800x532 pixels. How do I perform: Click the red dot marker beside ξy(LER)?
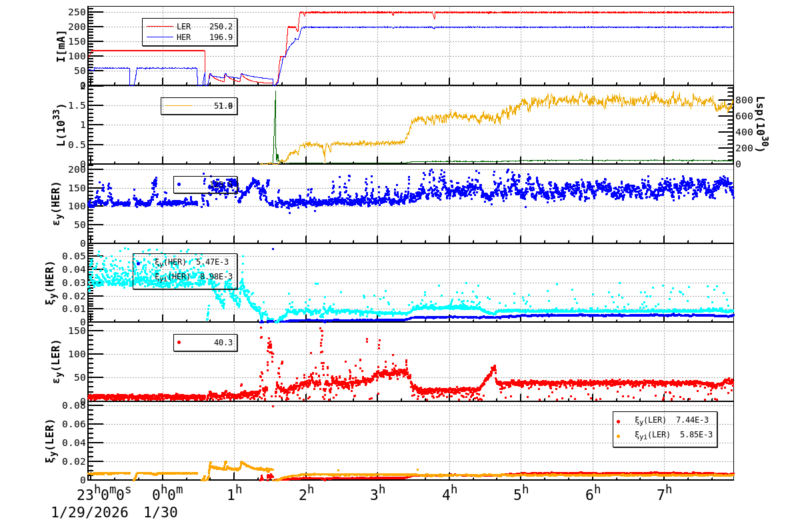620,420
